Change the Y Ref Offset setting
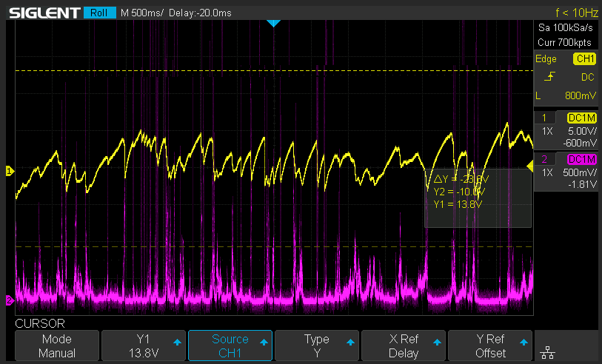 pyautogui.click(x=490, y=346)
